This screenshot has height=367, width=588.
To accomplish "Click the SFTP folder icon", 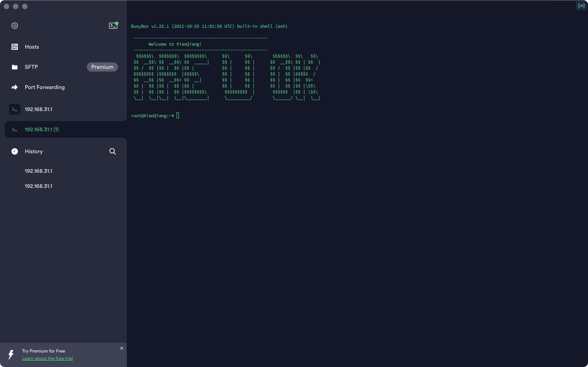I will [x=14, y=67].
